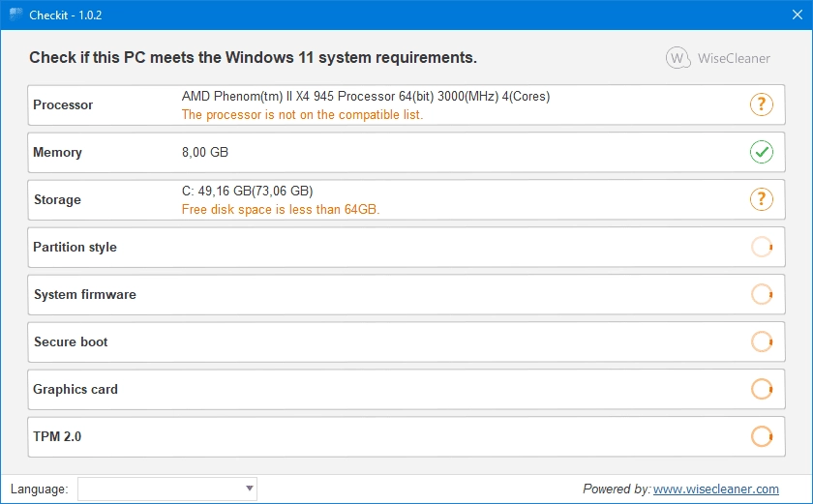Click the 'Language:' label
The image size is (813, 504).
point(40,489)
